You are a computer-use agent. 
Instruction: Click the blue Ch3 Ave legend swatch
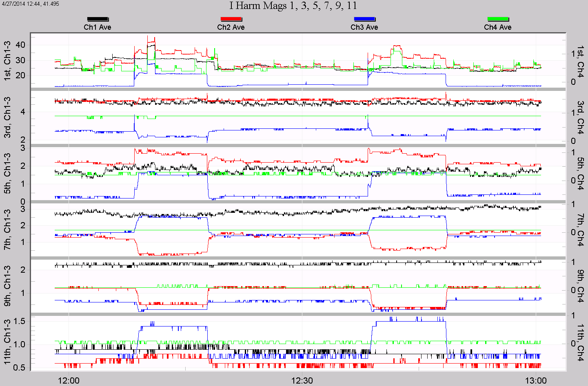[364, 19]
